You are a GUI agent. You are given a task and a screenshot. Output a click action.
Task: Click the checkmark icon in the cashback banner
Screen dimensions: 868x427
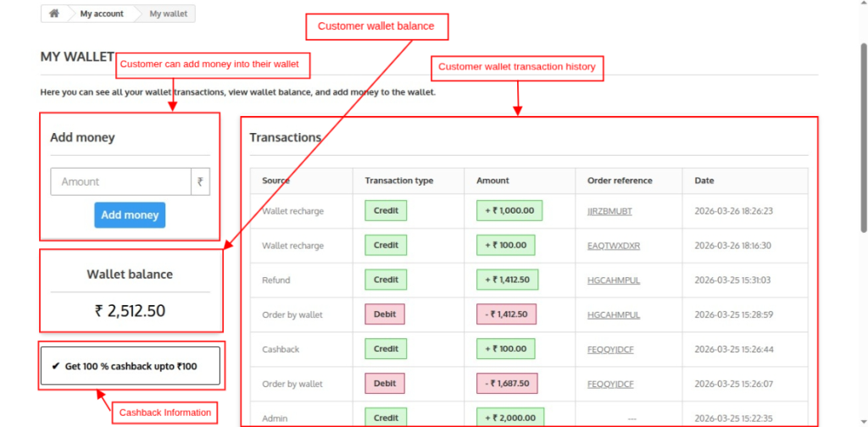56,367
